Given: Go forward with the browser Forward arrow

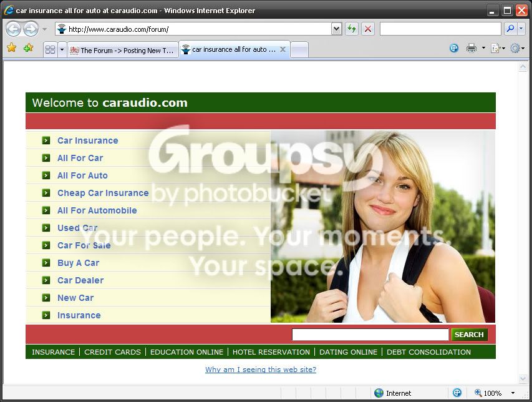Looking at the screenshot, I should pyautogui.click(x=31, y=29).
